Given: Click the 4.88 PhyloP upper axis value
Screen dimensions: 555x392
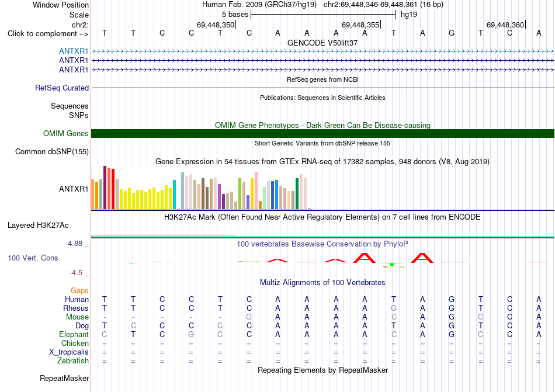Looking at the screenshot, I should pos(75,244).
